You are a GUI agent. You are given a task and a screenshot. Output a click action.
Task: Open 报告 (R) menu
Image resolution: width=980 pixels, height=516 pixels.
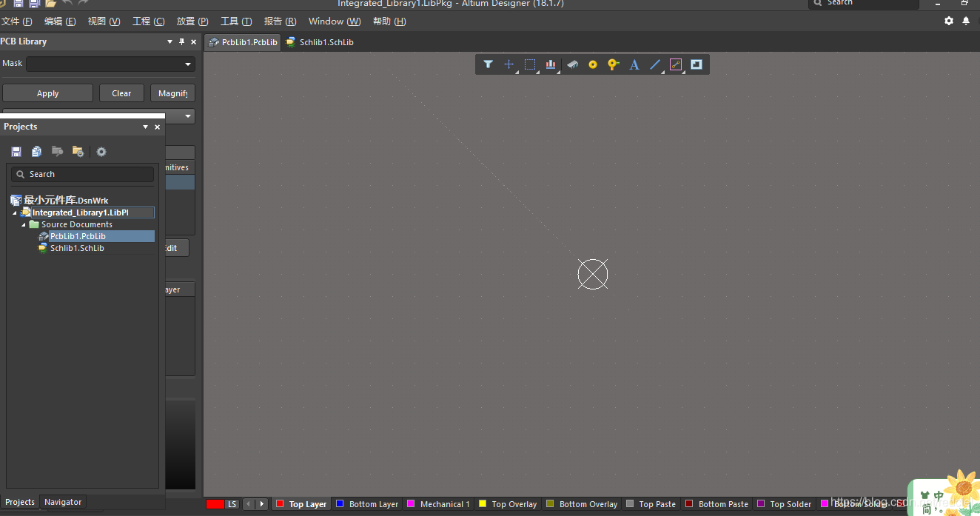(x=280, y=21)
